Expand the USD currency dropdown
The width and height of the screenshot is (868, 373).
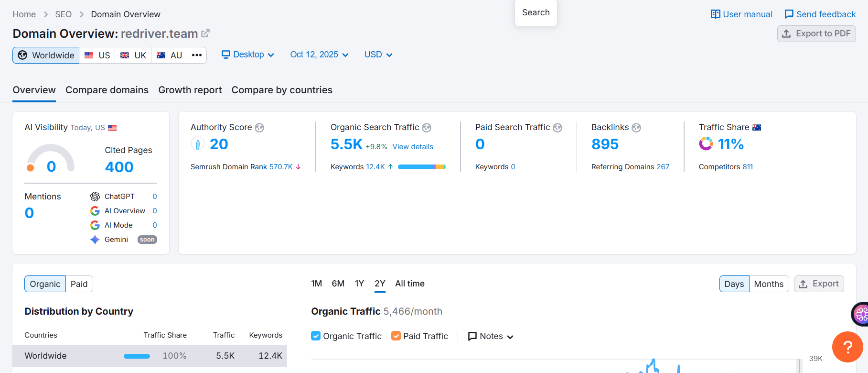pyautogui.click(x=378, y=55)
